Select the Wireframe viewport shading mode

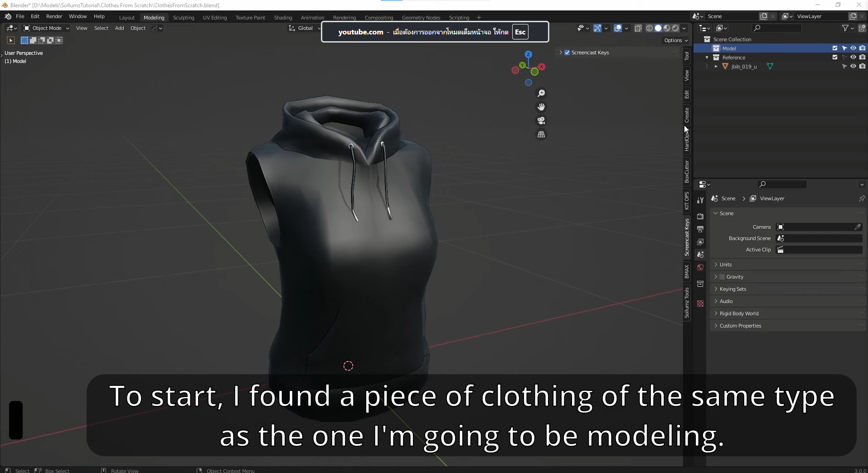650,28
